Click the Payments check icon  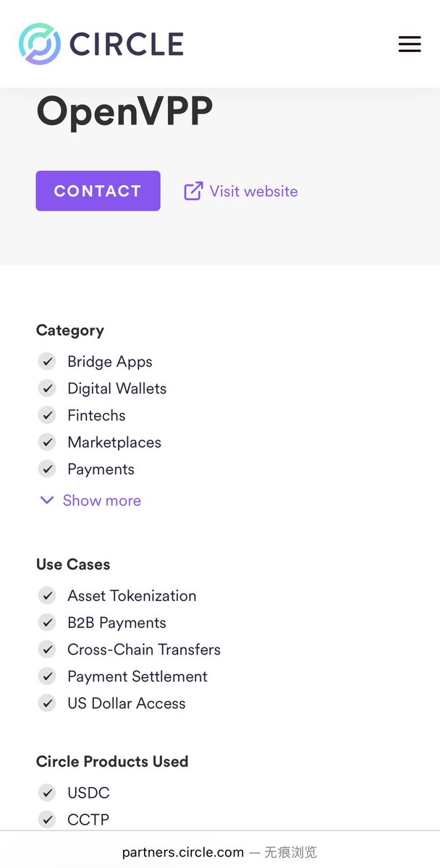click(47, 469)
